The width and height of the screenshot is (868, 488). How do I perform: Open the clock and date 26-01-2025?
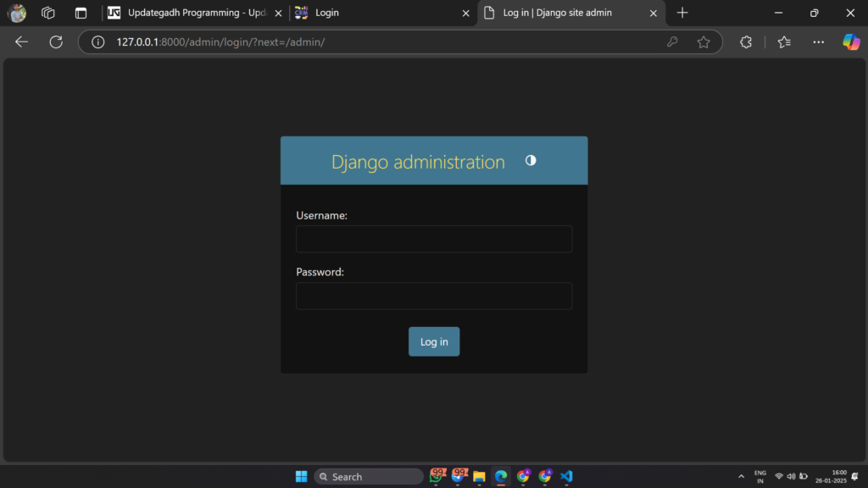pyautogui.click(x=831, y=476)
